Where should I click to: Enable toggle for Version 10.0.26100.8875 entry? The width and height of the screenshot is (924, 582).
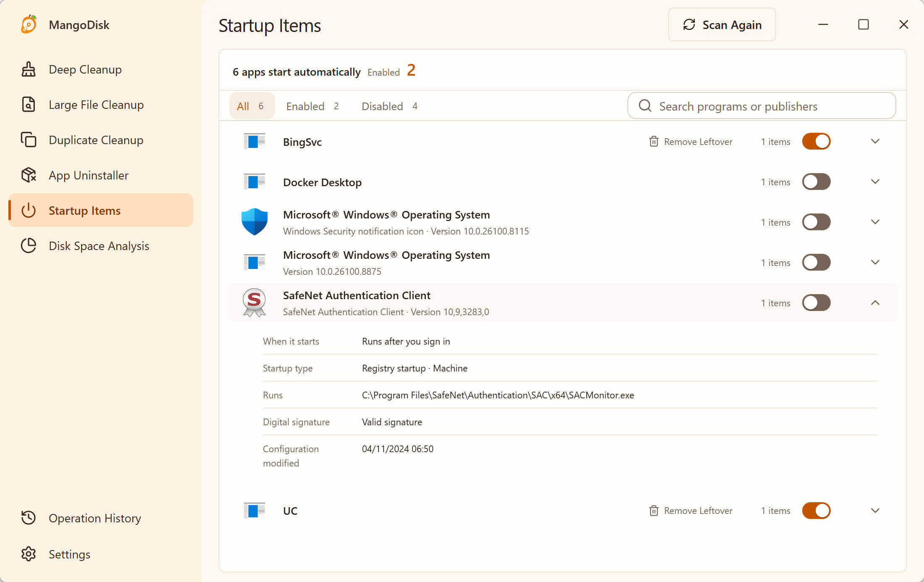[816, 263]
